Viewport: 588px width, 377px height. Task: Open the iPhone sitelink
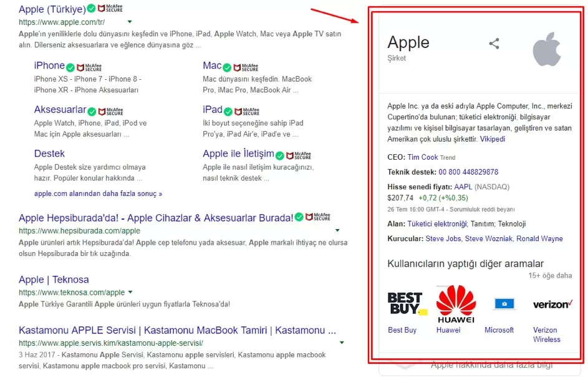tap(49, 66)
